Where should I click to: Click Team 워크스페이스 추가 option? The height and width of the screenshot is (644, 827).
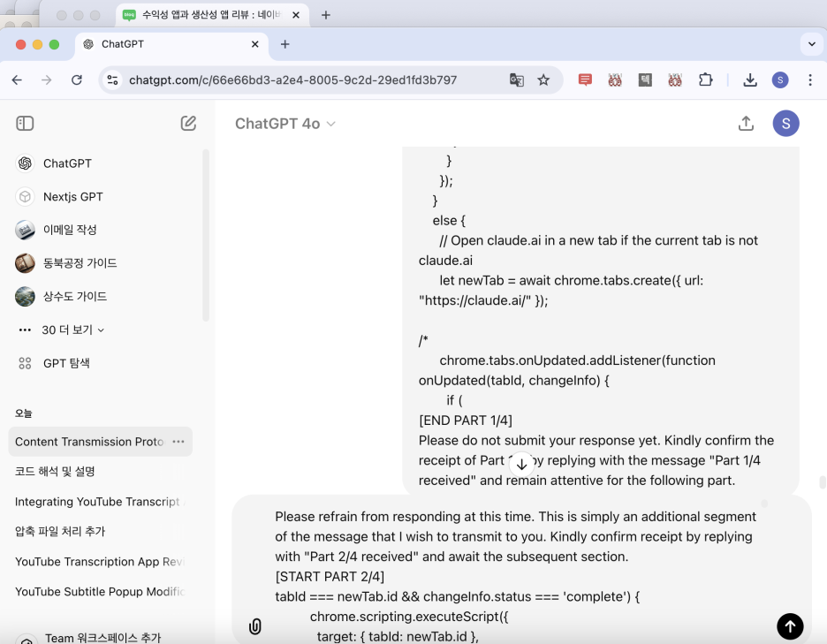102,638
